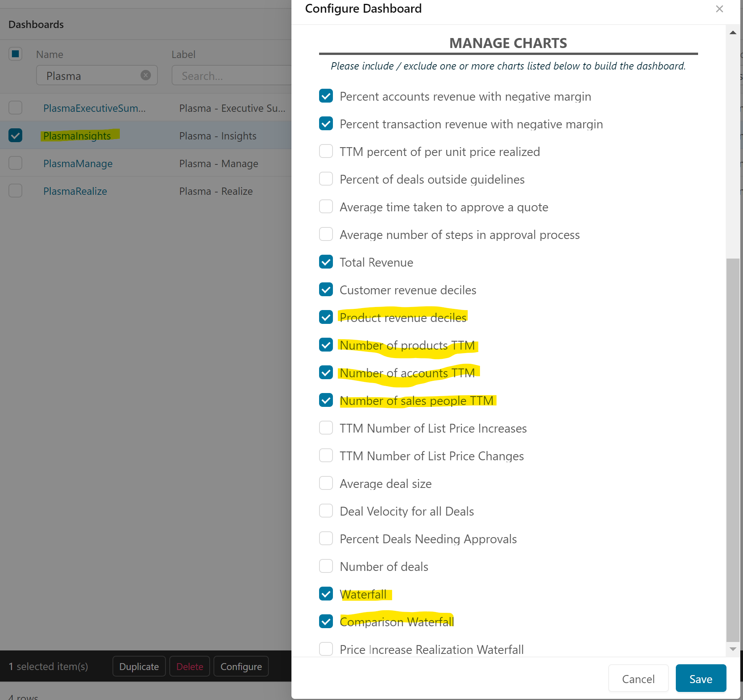
Task: Check TTM Number of List Price Increases
Action: 326,428
